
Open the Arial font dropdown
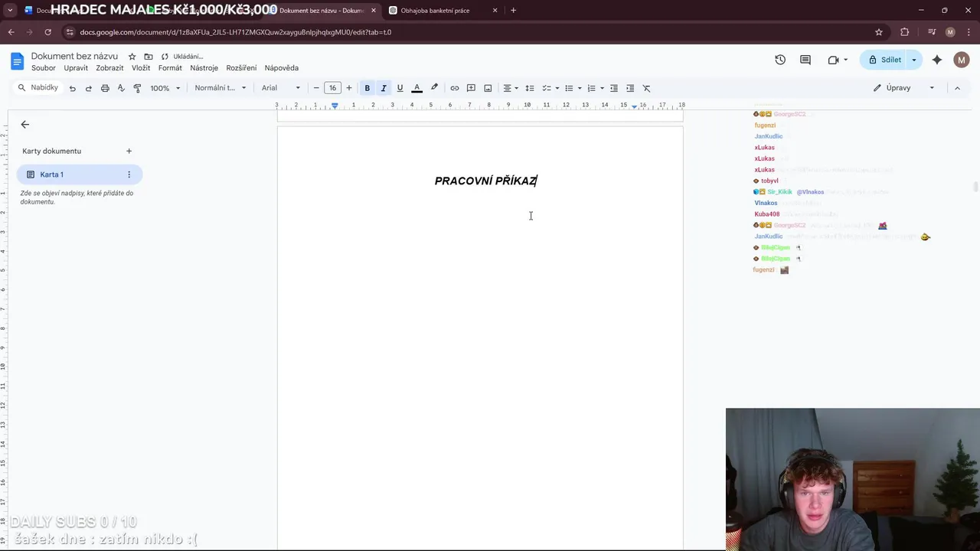coord(281,88)
